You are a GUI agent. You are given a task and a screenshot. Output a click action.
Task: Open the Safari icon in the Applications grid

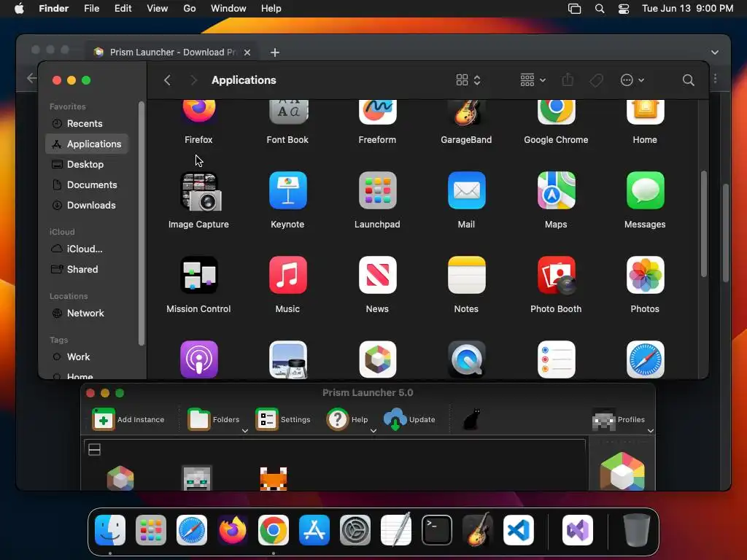coord(645,359)
